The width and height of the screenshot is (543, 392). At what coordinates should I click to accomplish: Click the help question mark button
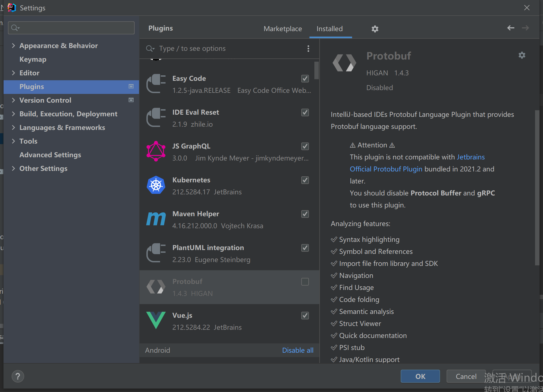(x=18, y=376)
